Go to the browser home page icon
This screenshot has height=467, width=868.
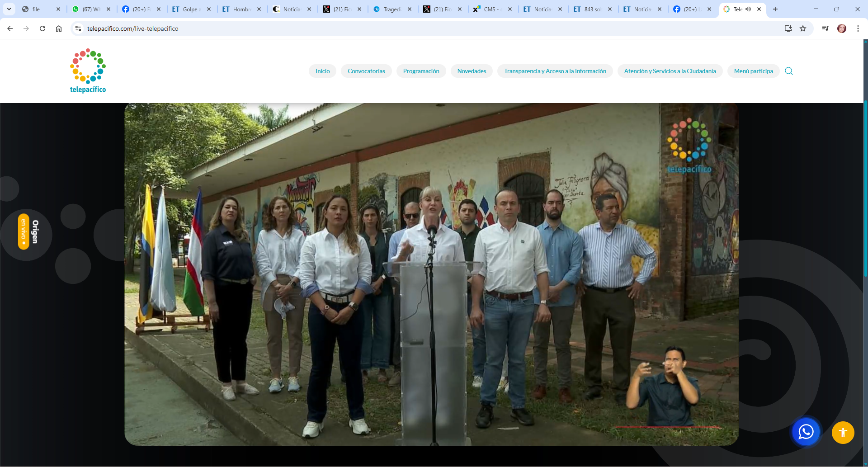pyautogui.click(x=59, y=28)
